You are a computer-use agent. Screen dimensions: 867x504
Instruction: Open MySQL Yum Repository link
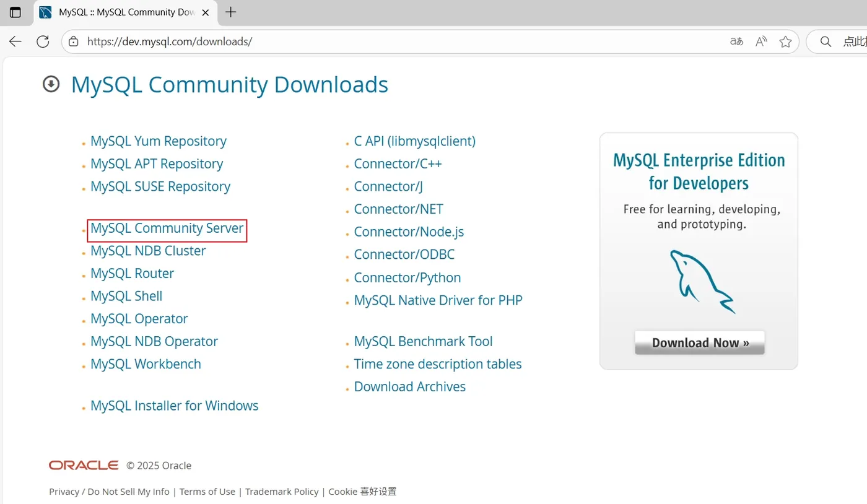pos(159,141)
